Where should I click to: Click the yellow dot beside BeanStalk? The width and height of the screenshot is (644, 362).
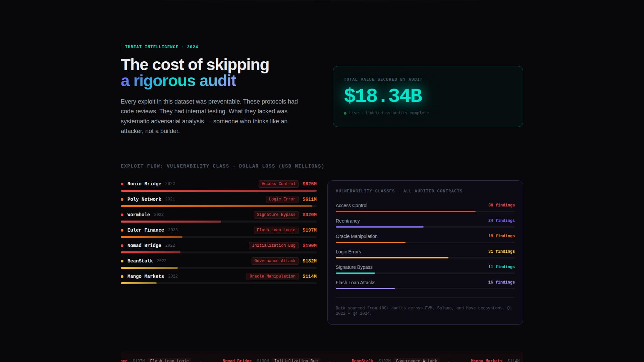122,261
